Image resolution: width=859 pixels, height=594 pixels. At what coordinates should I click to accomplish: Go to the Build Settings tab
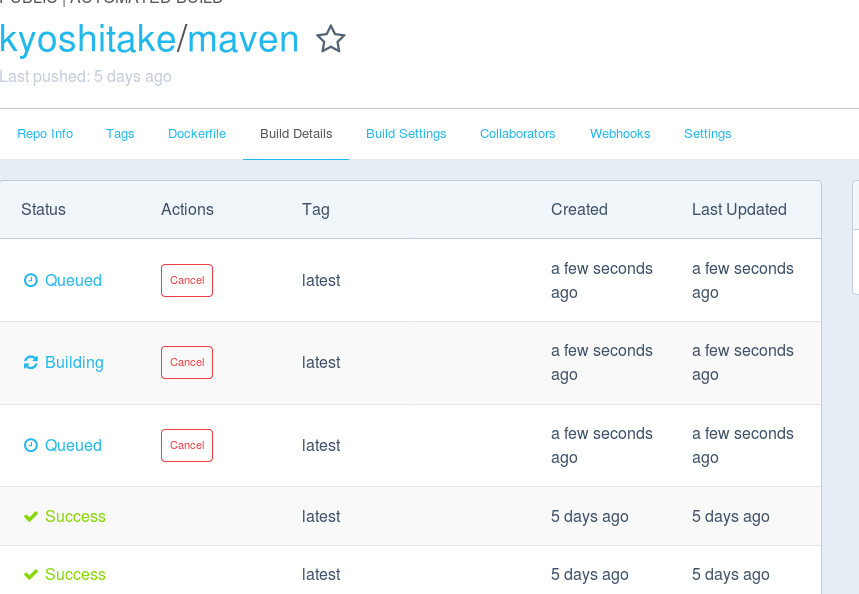tap(406, 134)
